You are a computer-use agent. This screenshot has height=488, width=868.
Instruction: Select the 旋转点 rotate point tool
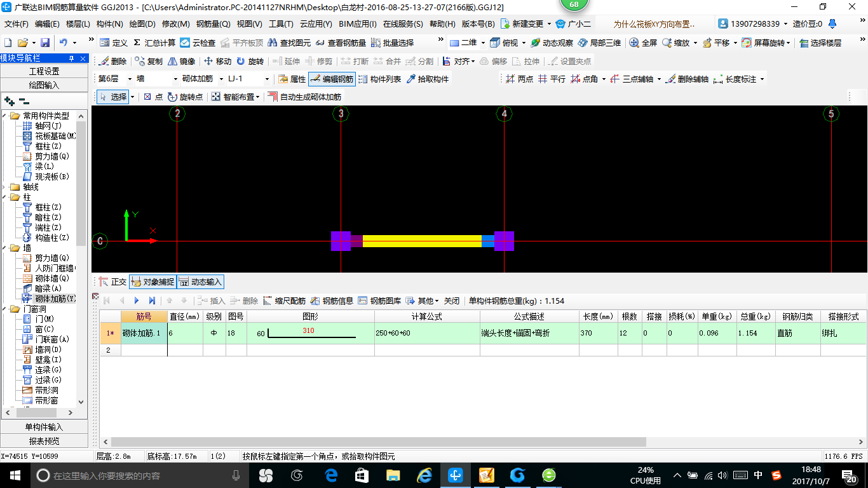[186, 97]
